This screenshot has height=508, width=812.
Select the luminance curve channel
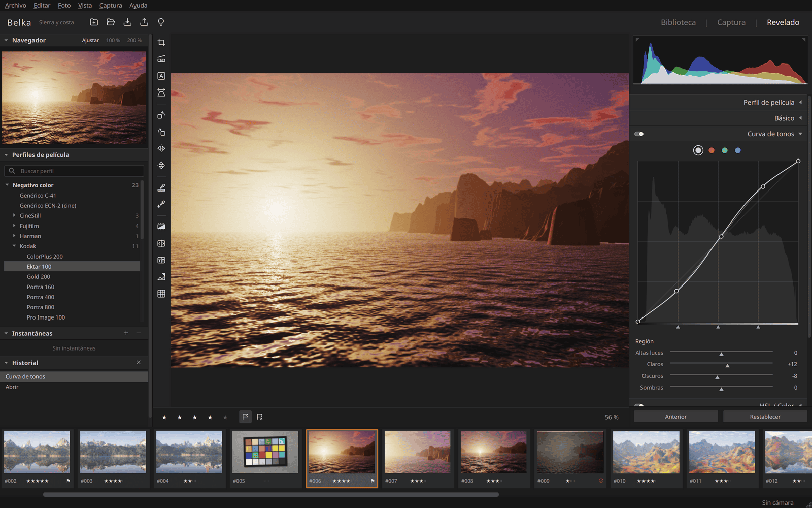pyautogui.click(x=698, y=150)
